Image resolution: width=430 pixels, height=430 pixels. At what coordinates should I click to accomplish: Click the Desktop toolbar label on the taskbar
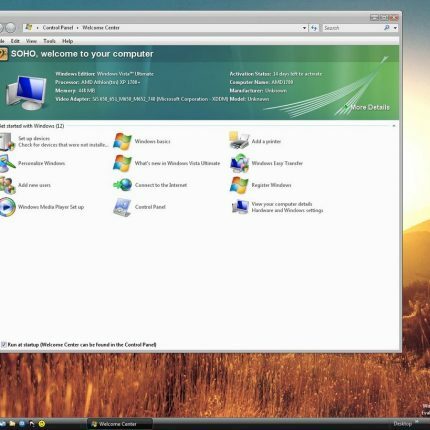click(x=403, y=424)
